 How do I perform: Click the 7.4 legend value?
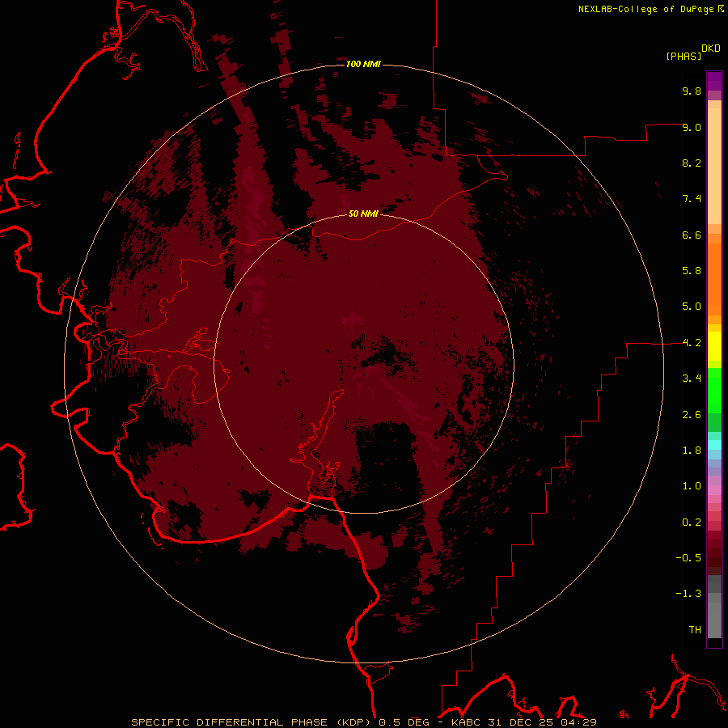692,199
